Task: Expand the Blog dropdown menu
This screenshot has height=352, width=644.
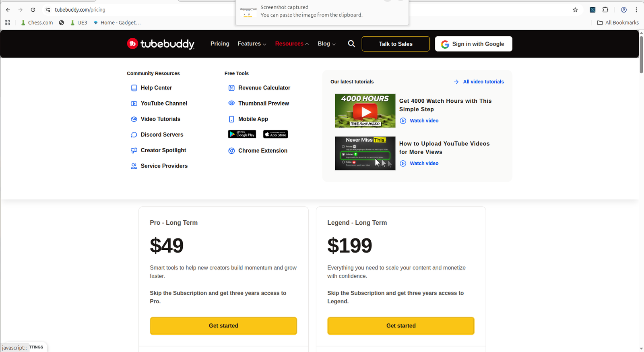Action: [326, 43]
